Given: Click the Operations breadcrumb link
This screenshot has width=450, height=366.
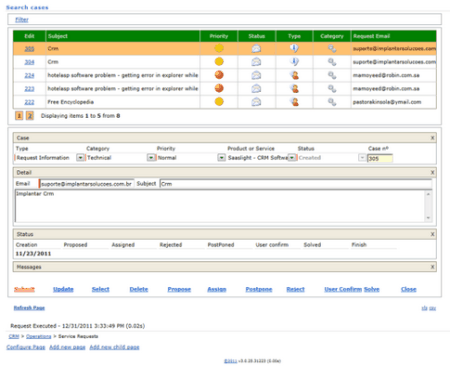Looking at the screenshot, I should 39,336.
